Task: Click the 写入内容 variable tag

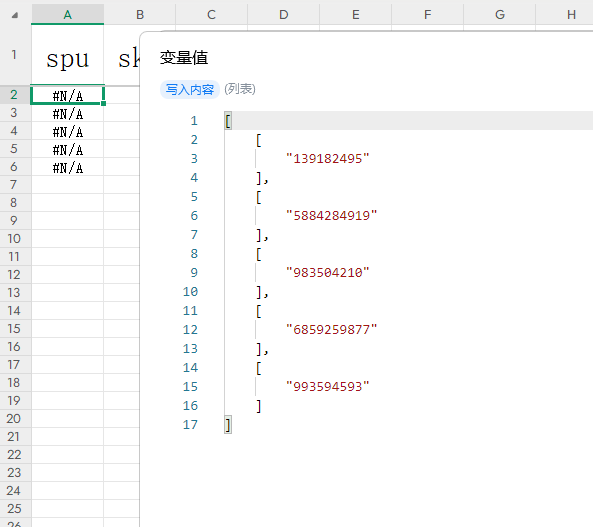Action: pos(190,90)
